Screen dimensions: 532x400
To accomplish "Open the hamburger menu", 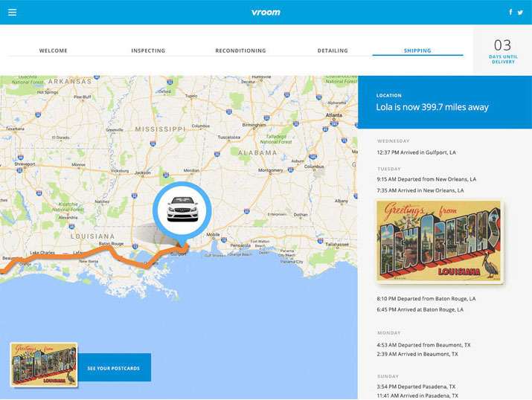I will coord(12,12).
